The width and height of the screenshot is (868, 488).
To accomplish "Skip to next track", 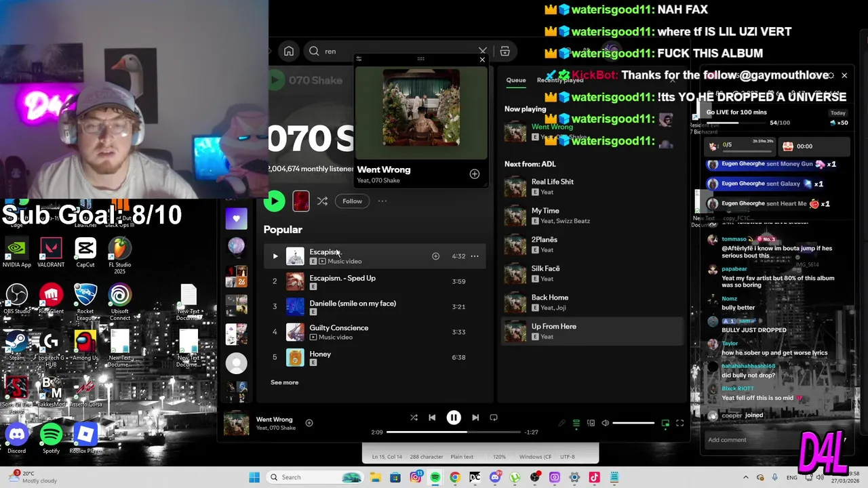I will tap(475, 418).
